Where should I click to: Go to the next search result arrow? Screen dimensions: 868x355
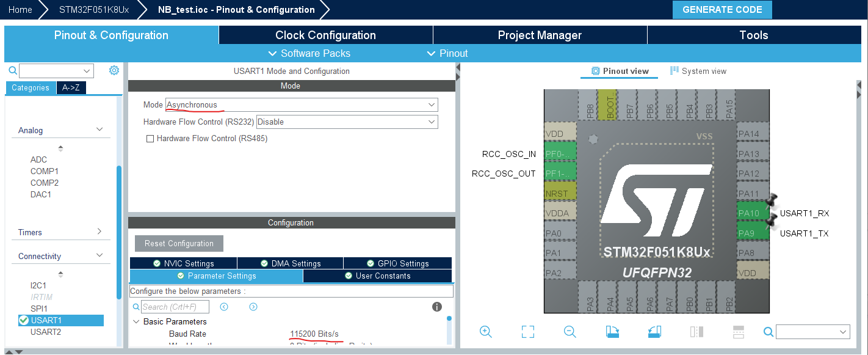pos(253,307)
